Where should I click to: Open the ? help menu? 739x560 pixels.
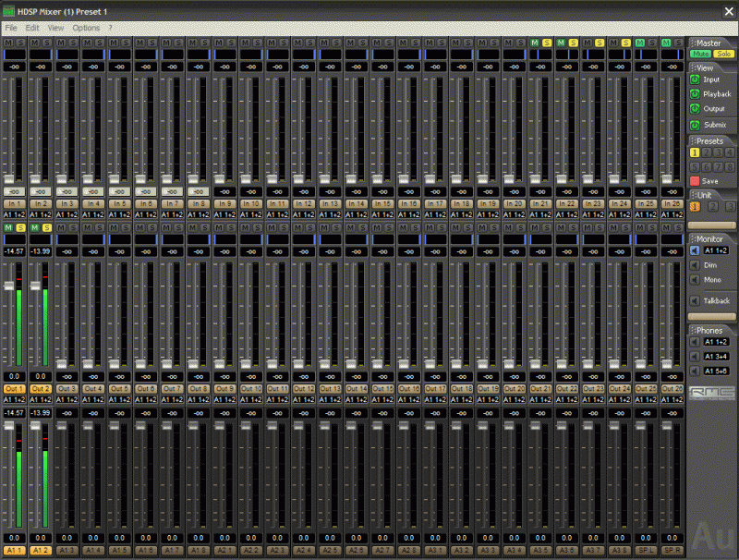tap(110, 28)
